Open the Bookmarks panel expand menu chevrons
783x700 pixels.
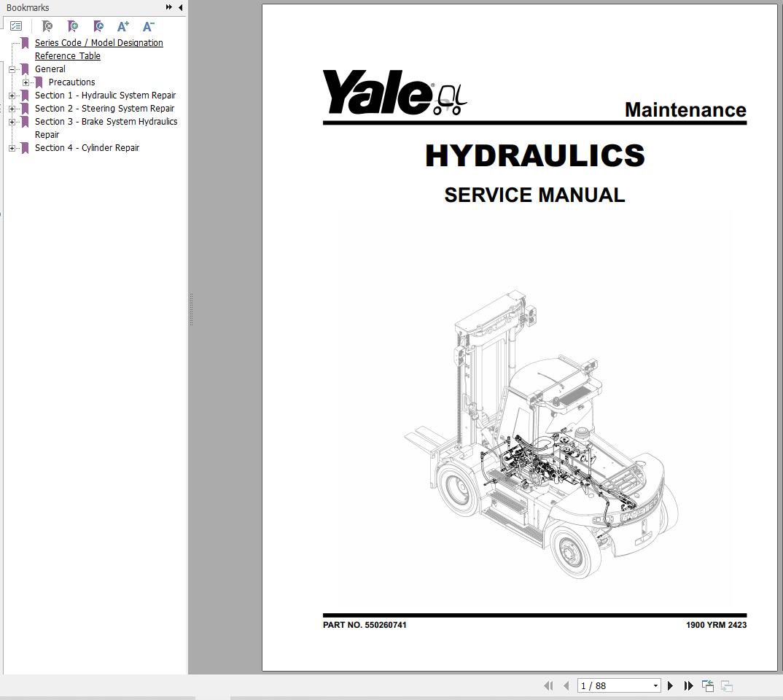pos(168,7)
